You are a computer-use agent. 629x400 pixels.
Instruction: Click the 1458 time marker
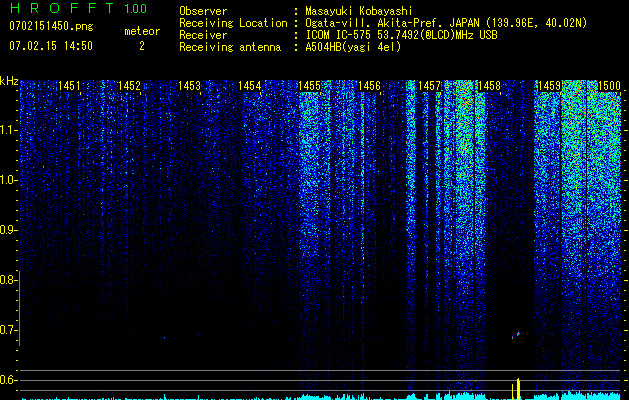pyautogui.click(x=489, y=86)
